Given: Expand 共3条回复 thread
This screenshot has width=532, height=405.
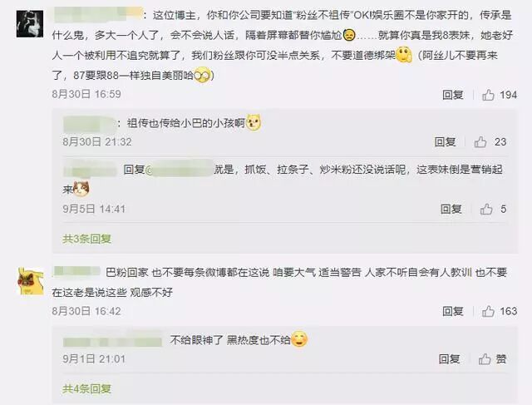Looking at the screenshot, I should tap(86, 239).
